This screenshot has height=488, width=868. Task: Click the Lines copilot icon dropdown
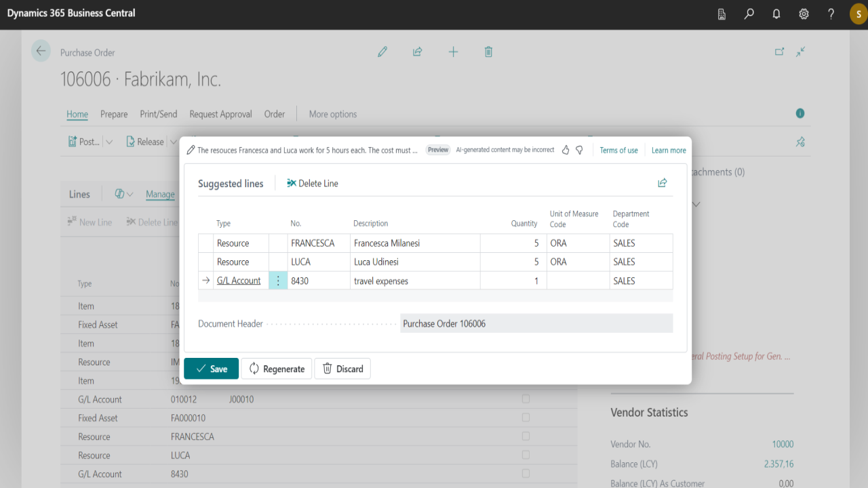click(124, 195)
